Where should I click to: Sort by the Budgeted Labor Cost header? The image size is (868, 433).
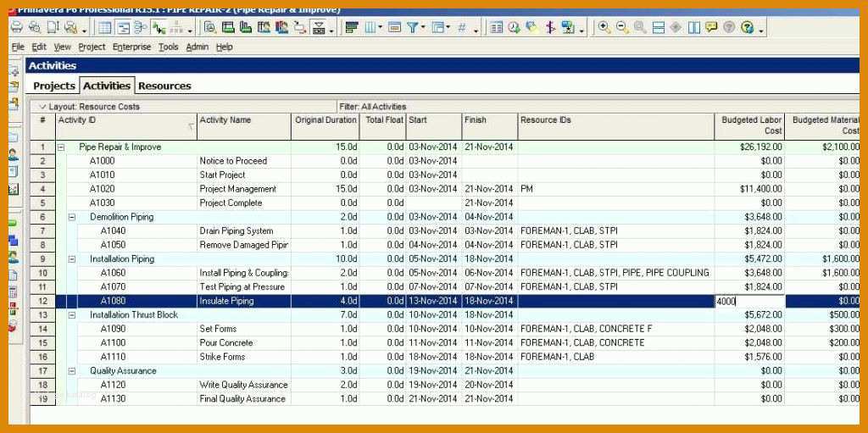pyautogui.click(x=749, y=126)
